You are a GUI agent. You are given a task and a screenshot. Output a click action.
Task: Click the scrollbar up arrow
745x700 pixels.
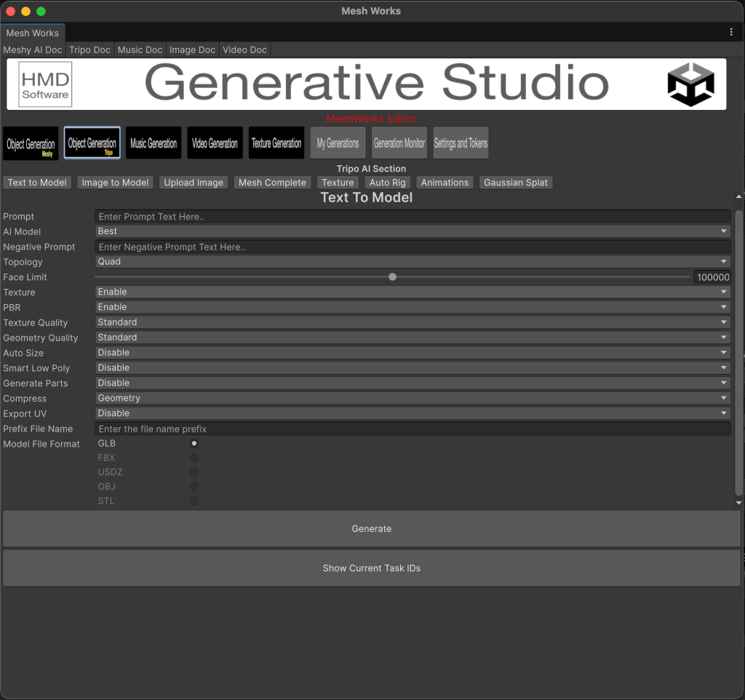point(739,196)
